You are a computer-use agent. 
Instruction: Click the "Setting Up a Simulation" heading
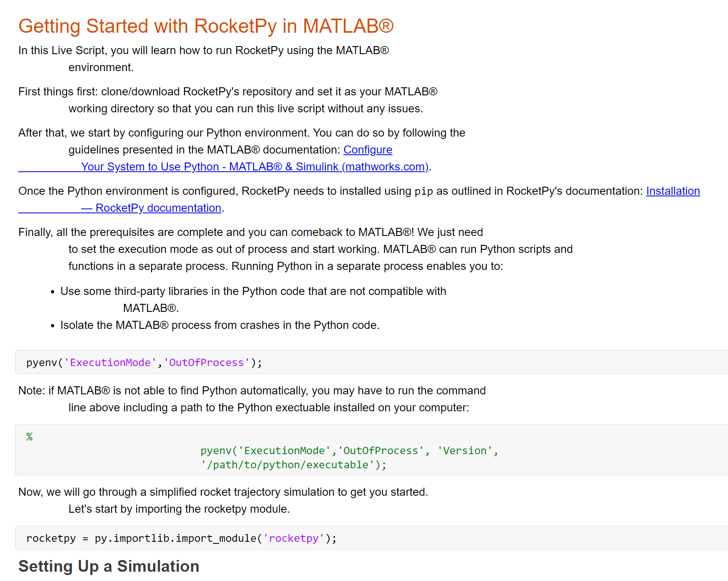[109, 566]
